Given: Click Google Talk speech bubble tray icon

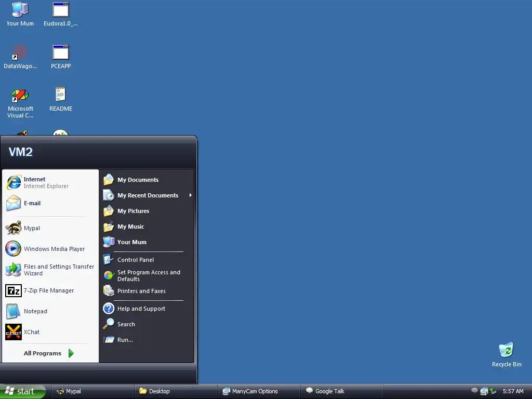Looking at the screenshot, I should pyautogui.click(x=475, y=391).
